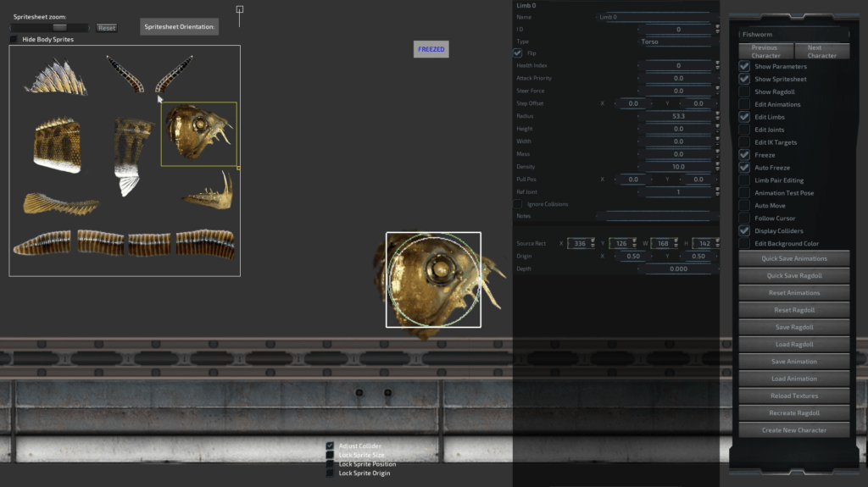Toggle the Freeze checkbox
The width and height of the screenshot is (868, 487).
click(x=744, y=155)
